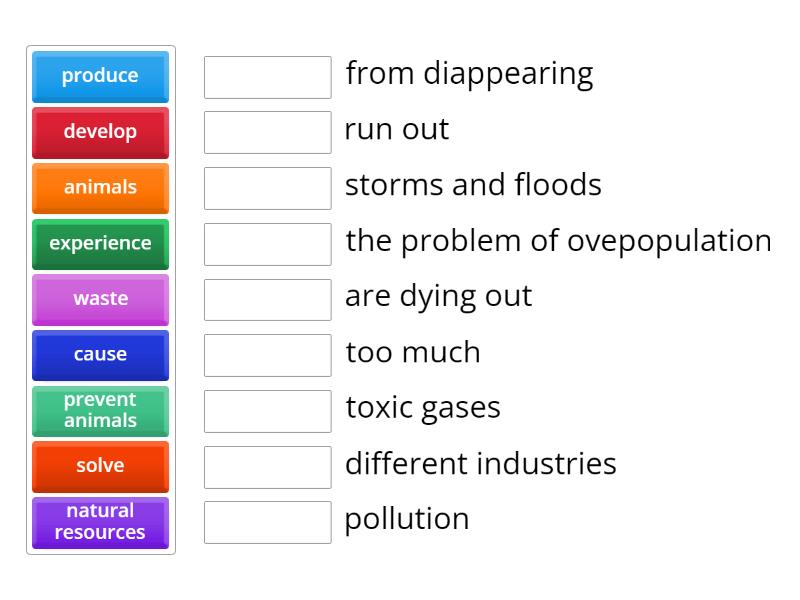Click the blank box next to 'pollution'
This screenshot has height=600, width=800.
(267, 522)
